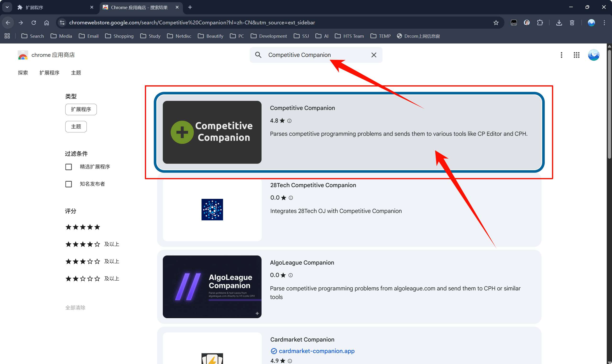Open the Development bookmarks folder
This screenshot has height=364, width=612.
coord(269,36)
